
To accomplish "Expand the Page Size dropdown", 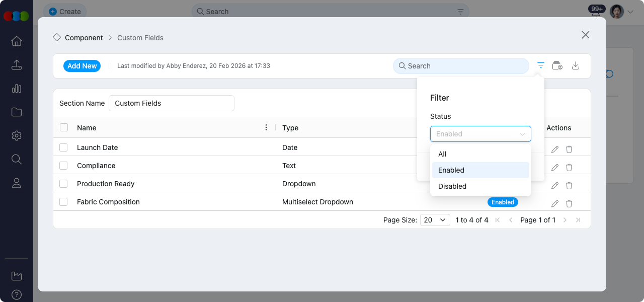I will point(435,220).
